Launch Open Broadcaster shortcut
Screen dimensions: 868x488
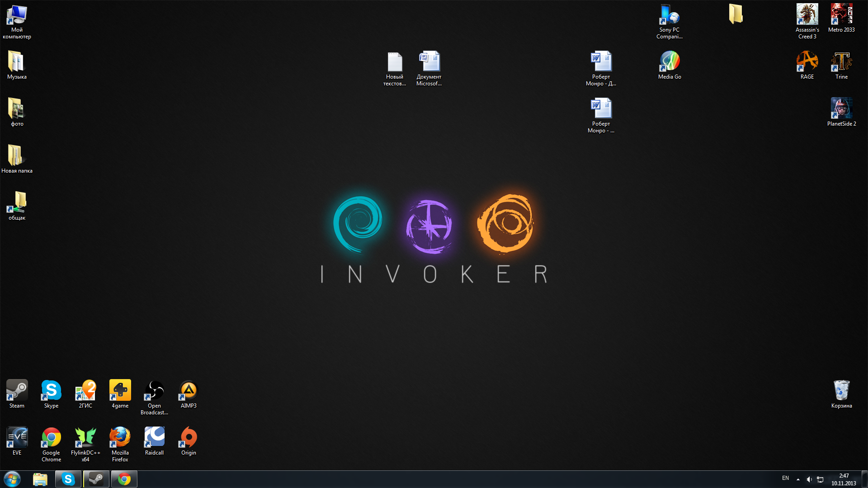coord(154,398)
